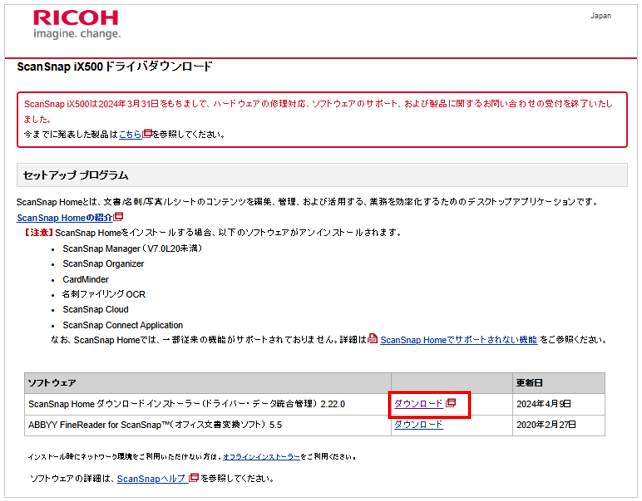
Task: Open the こちら link in the red notice
Action: (x=130, y=134)
